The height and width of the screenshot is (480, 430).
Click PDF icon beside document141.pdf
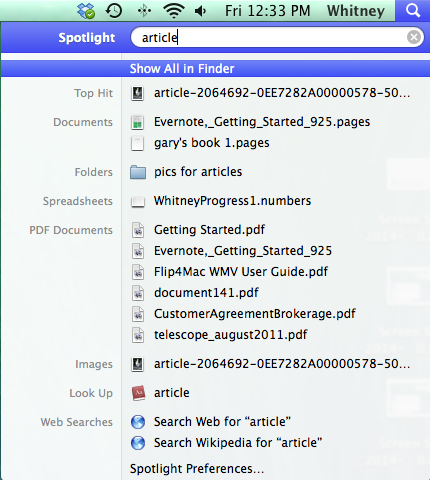pyautogui.click(x=138, y=293)
